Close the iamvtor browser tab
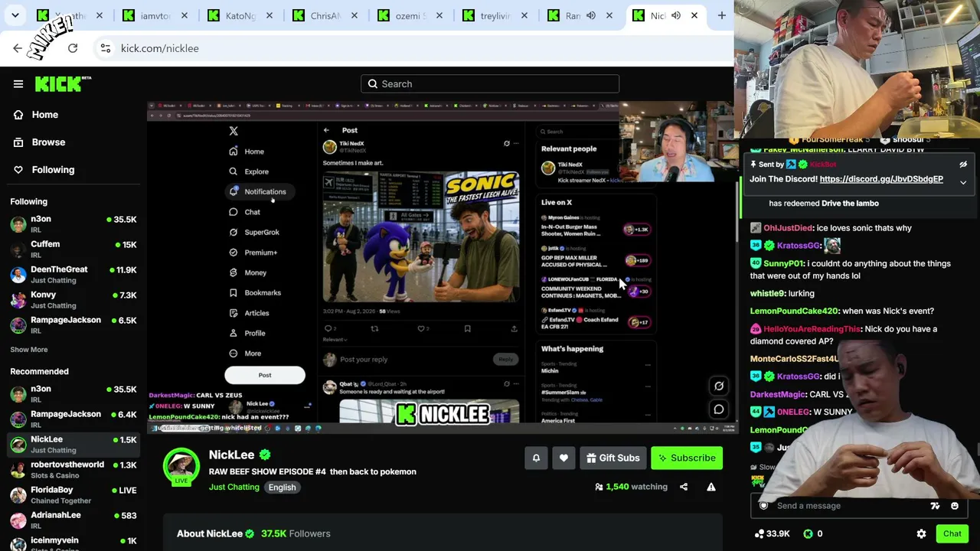The height and width of the screenshot is (551, 980). (185, 15)
